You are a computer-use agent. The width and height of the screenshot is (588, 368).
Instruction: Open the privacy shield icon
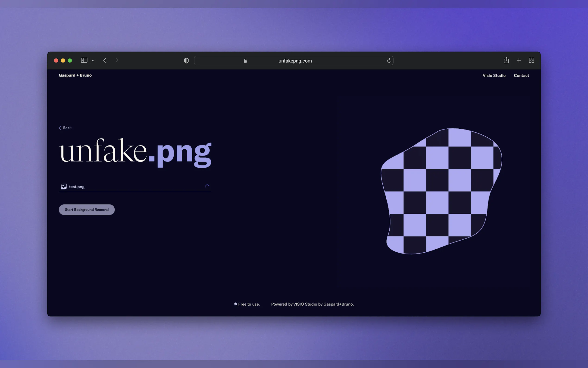pos(186,61)
